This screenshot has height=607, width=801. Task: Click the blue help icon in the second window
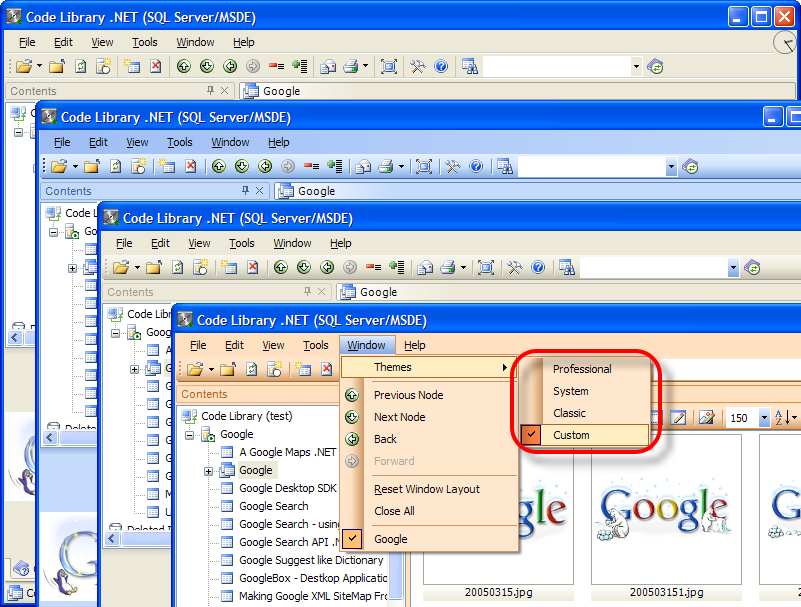coord(476,167)
